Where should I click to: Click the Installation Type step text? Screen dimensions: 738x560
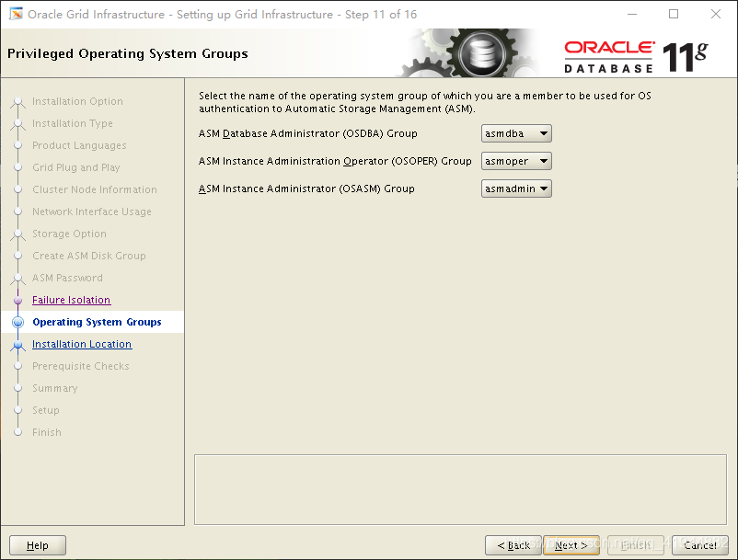tap(73, 123)
